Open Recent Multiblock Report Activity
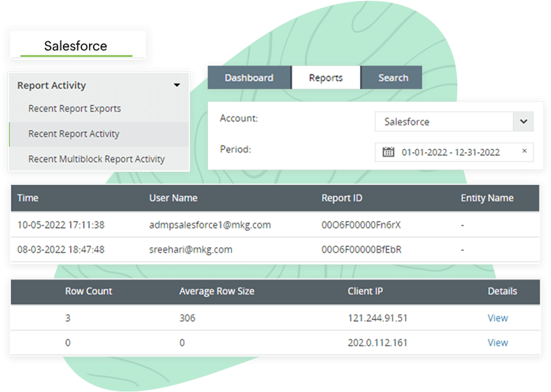Viewport: 551px width, 392px height. 96,159
